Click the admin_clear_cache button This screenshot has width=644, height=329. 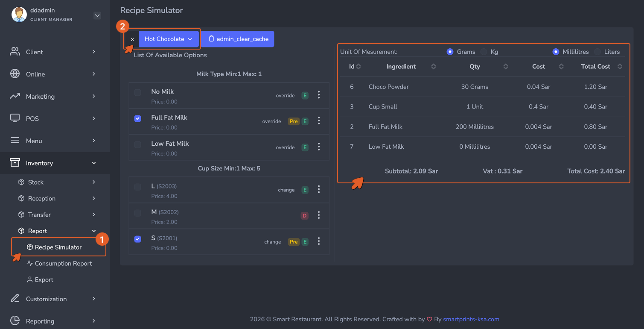[x=238, y=39]
